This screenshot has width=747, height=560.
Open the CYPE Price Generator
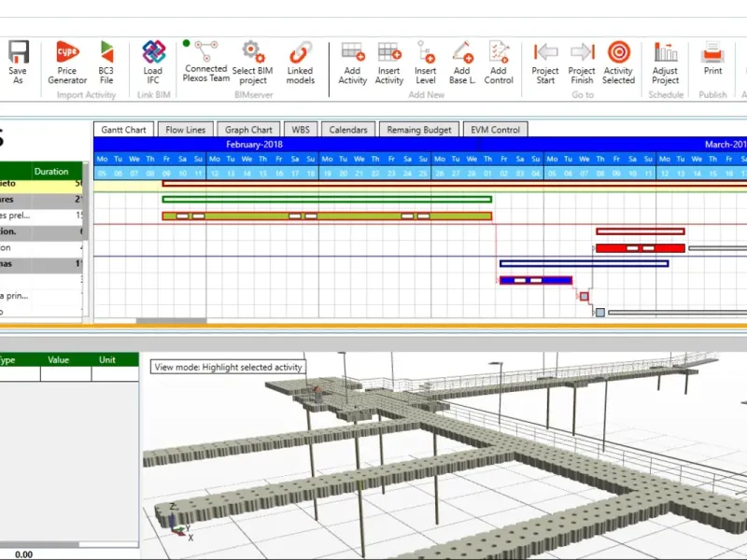tap(67, 62)
